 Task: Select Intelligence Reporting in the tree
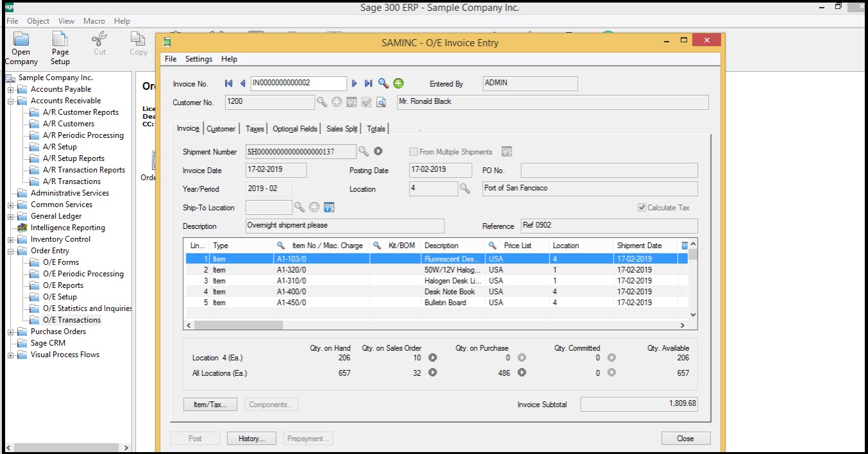(x=68, y=228)
